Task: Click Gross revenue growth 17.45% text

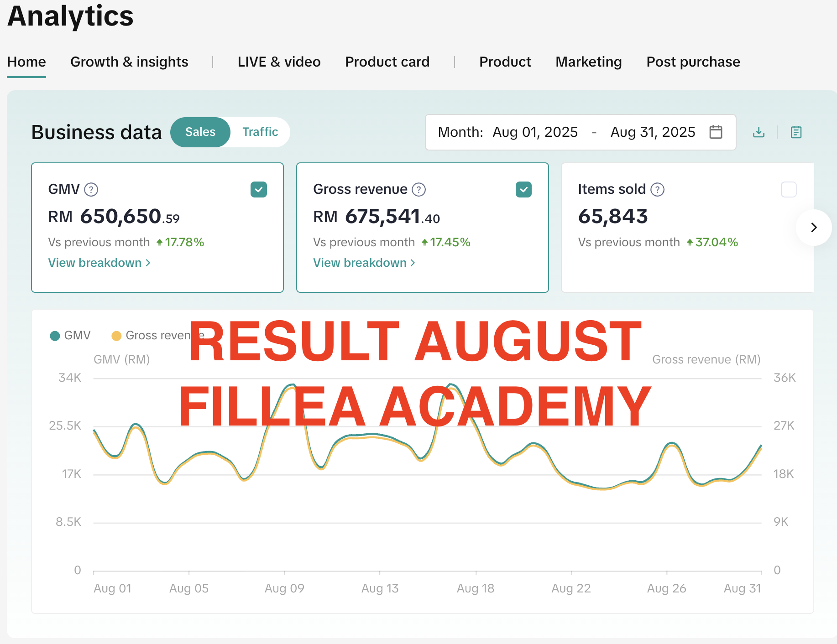Action: [x=450, y=242]
